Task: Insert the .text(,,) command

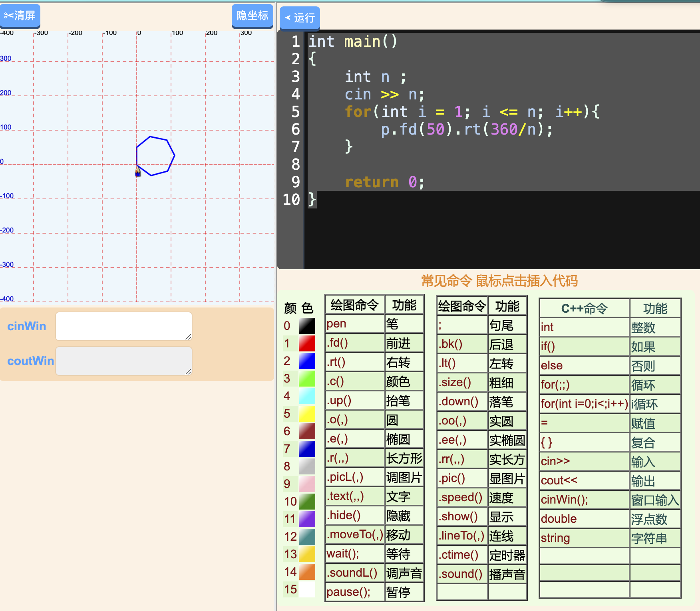Action: point(355,496)
